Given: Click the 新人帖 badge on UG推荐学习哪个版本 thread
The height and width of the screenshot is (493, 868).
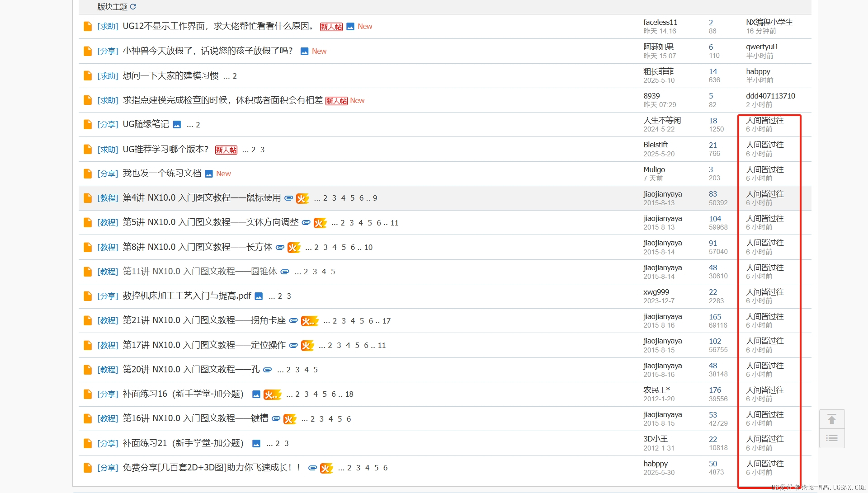Looking at the screenshot, I should coord(226,150).
